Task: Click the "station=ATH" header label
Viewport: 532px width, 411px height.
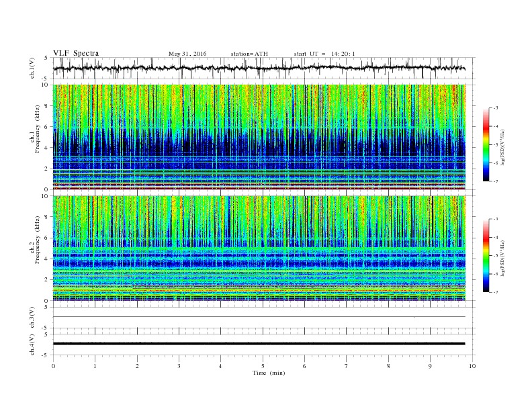Action: point(249,54)
